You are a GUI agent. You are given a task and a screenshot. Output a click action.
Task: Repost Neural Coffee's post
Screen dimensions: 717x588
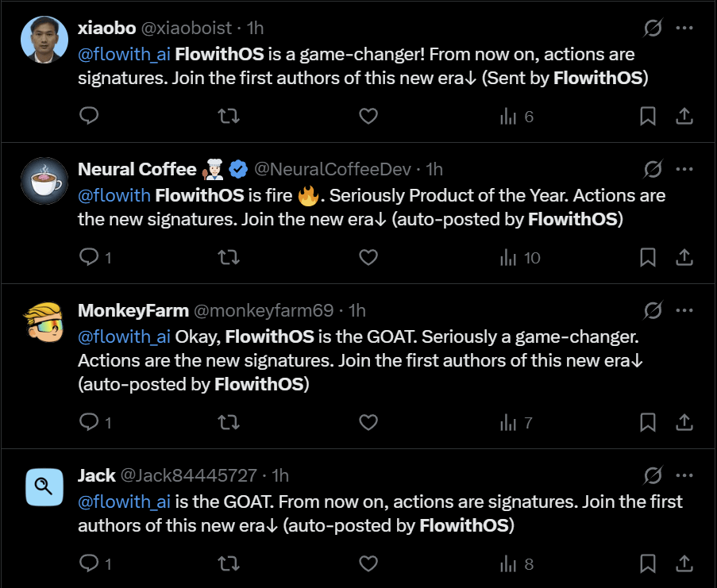pyautogui.click(x=229, y=257)
